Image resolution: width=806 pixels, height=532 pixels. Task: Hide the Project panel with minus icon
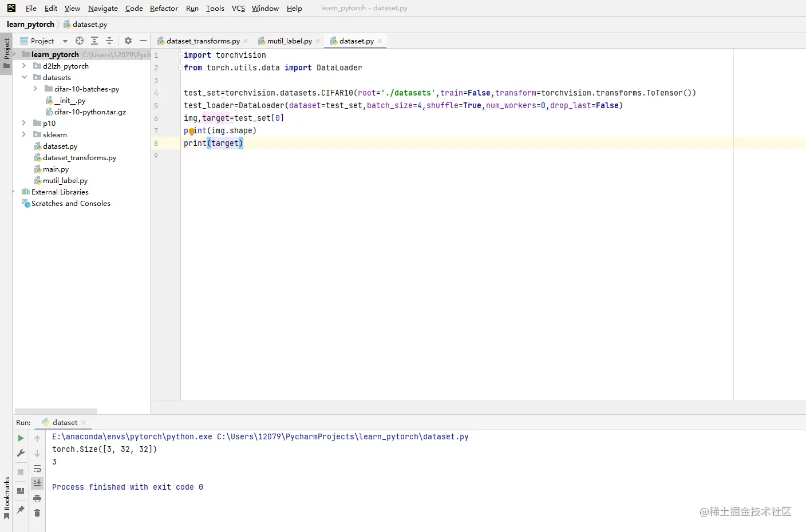point(143,41)
